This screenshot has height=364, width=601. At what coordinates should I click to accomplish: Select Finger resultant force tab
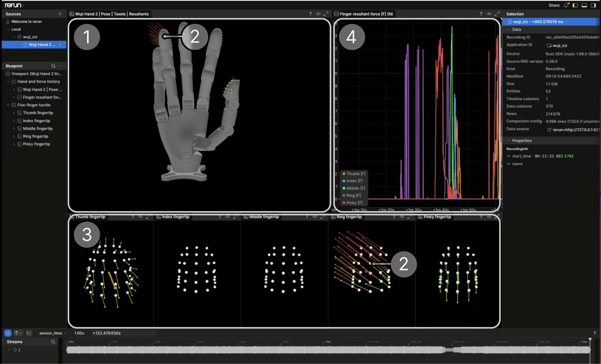[363, 14]
